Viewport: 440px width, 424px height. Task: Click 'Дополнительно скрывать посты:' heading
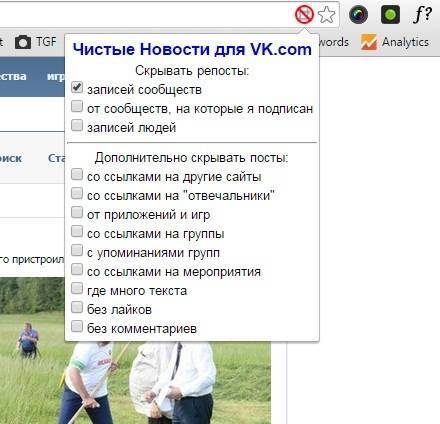coord(191,158)
